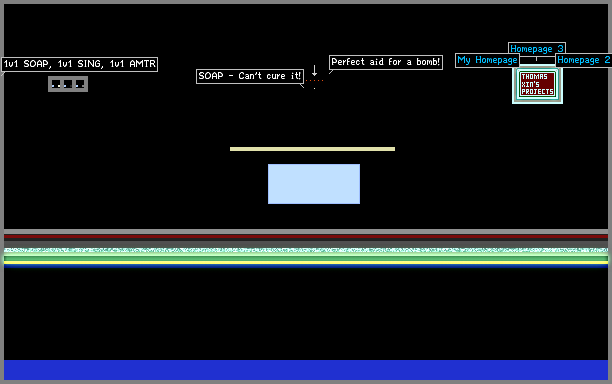Click the first 1v1 test cell

tap(56, 84)
